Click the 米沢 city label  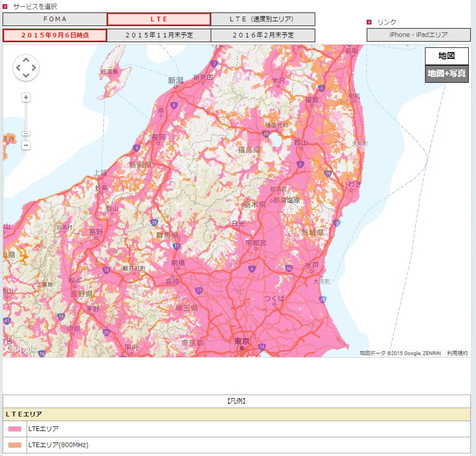point(278,81)
